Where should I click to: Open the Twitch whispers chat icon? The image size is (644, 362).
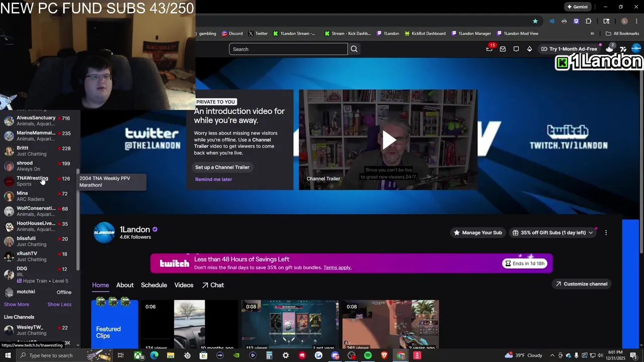(x=516, y=49)
